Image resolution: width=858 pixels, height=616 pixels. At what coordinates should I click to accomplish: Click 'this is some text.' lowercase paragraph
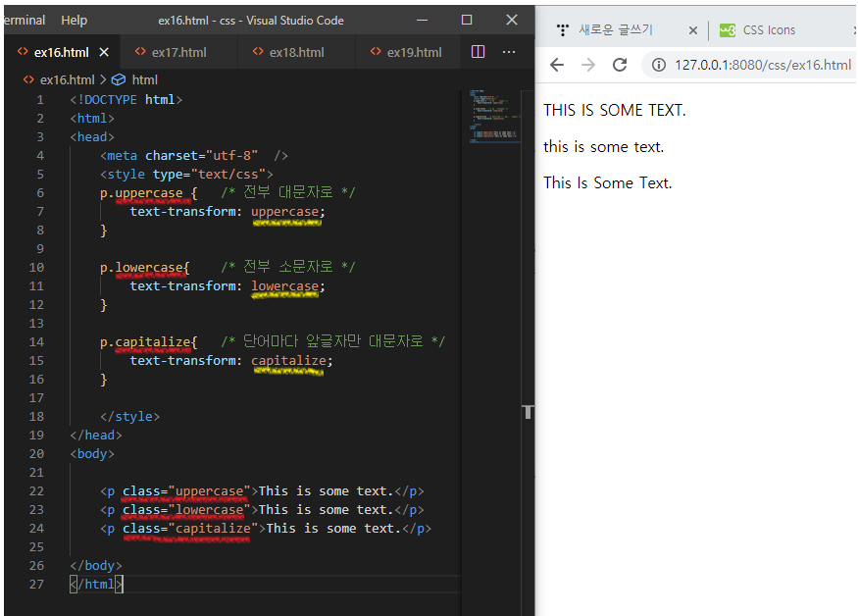[604, 147]
